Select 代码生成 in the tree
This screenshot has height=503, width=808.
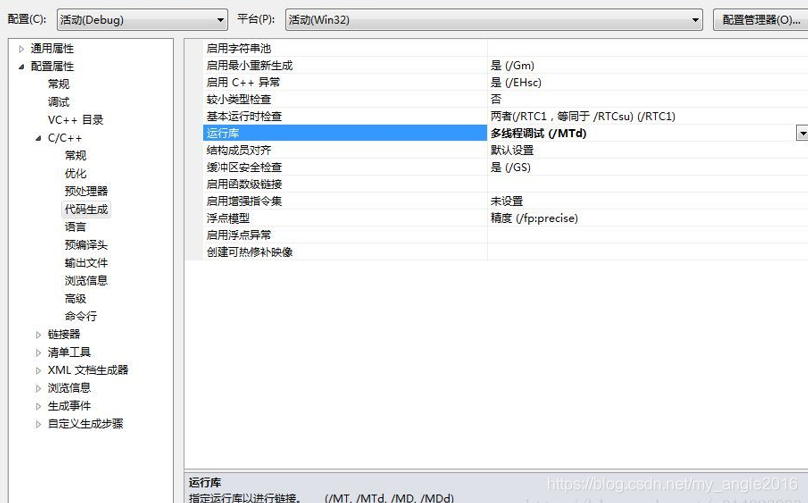[x=87, y=209]
